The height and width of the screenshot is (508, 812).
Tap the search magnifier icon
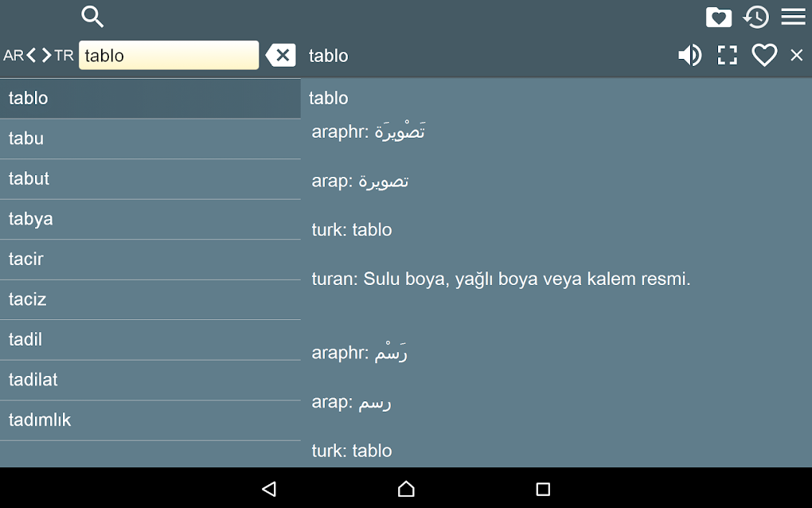92,17
